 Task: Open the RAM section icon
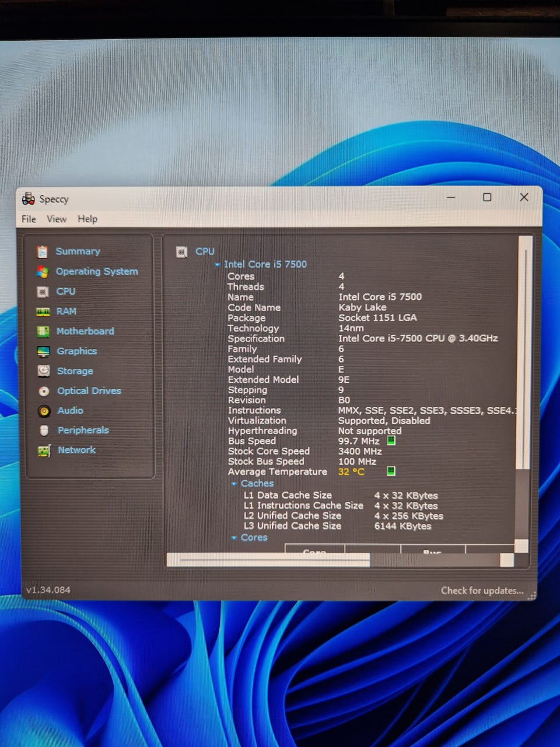tap(43, 312)
